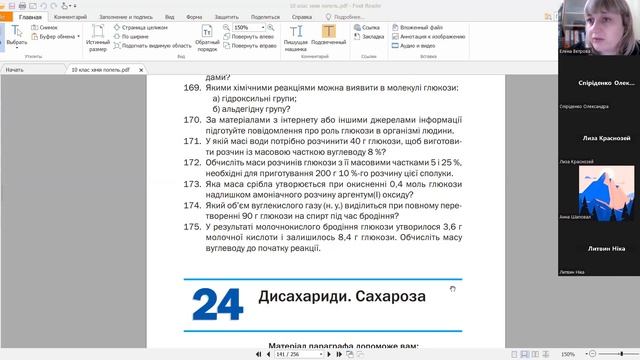Open the Заполнение и подпись tab
The width and height of the screenshot is (640, 360).
pyautogui.click(x=126, y=17)
